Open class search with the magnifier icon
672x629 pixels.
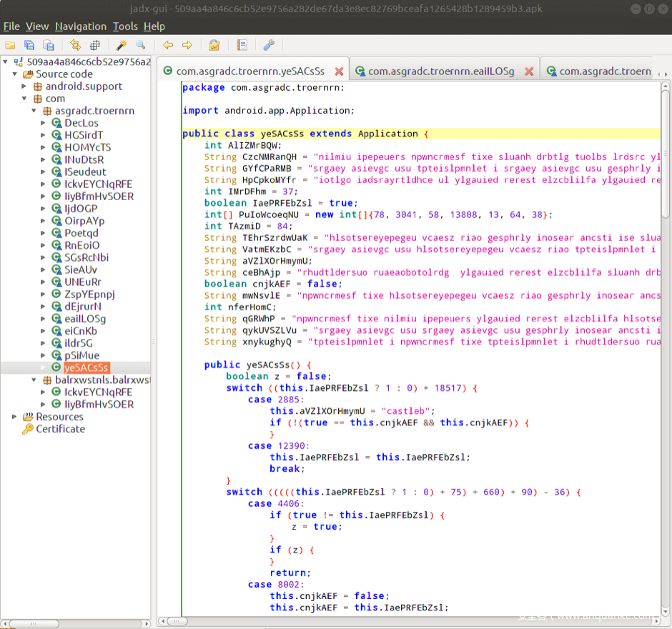140,45
